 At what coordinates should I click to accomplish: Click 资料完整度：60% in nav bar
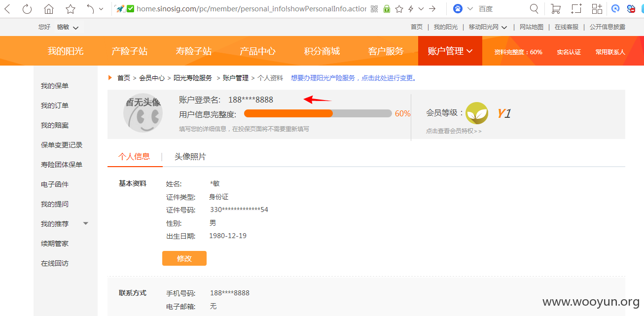pyautogui.click(x=518, y=52)
